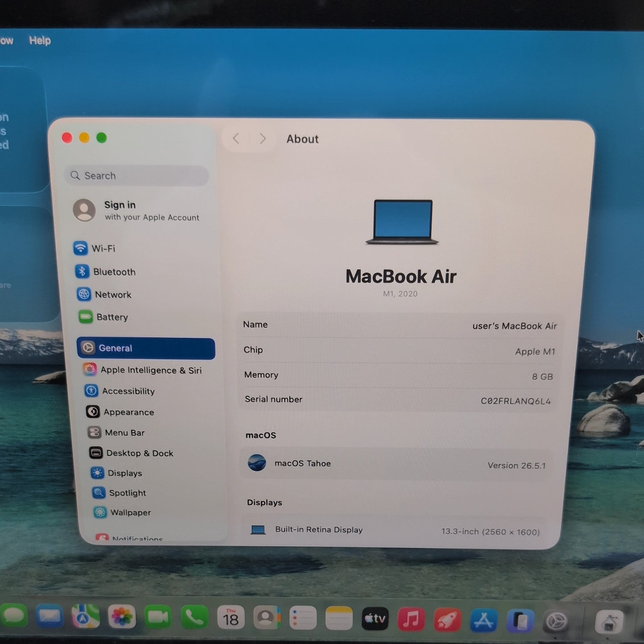This screenshot has height=644, width=644.
Task: Launch Photos from the Dock
Action: 122,618
